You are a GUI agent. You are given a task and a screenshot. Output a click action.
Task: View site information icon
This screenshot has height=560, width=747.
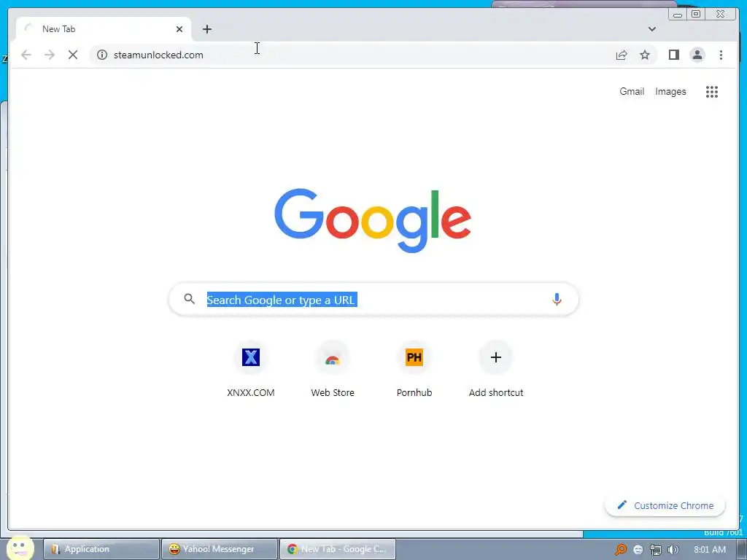pyautogui.click(x=102, y=55)
